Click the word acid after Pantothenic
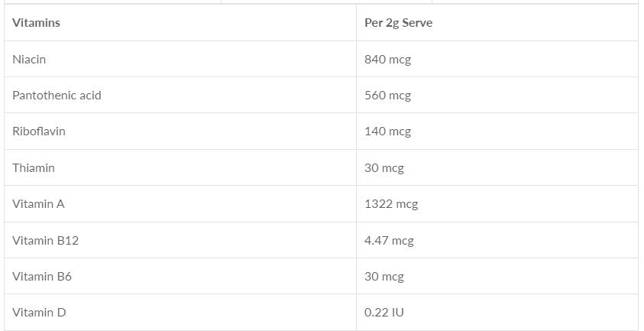This screenshot has width=644, height=331. 90,96
